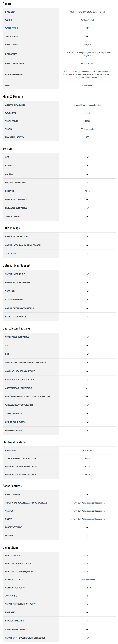Image resolution: width=118 pixels, height=644 pixels.
Task: Click the Garmin Marine Network Ports label
Action: [x=20, y=604]
